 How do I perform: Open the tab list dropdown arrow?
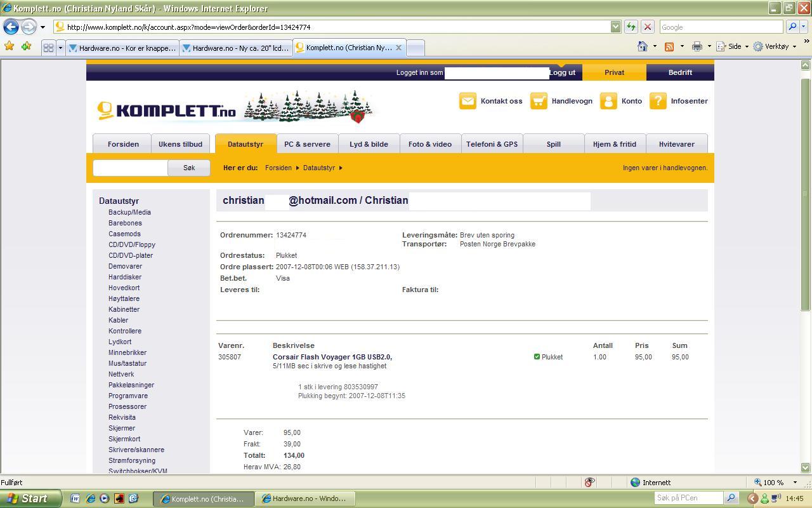click(x=60, y=48)
